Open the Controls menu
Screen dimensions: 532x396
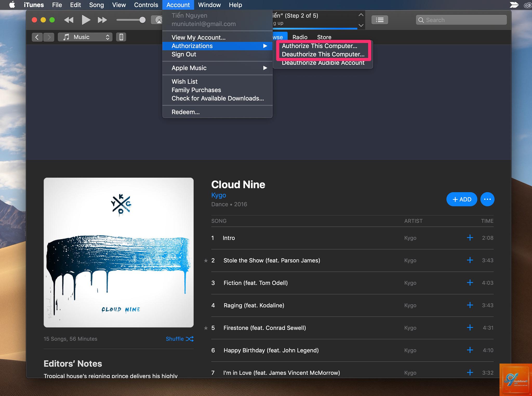pyautogui.click(x=146, y=5)
